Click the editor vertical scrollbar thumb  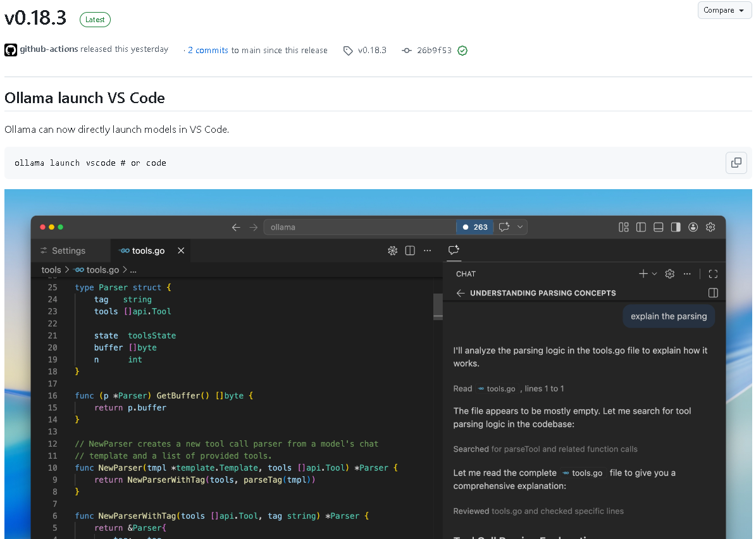click(438, 306)
